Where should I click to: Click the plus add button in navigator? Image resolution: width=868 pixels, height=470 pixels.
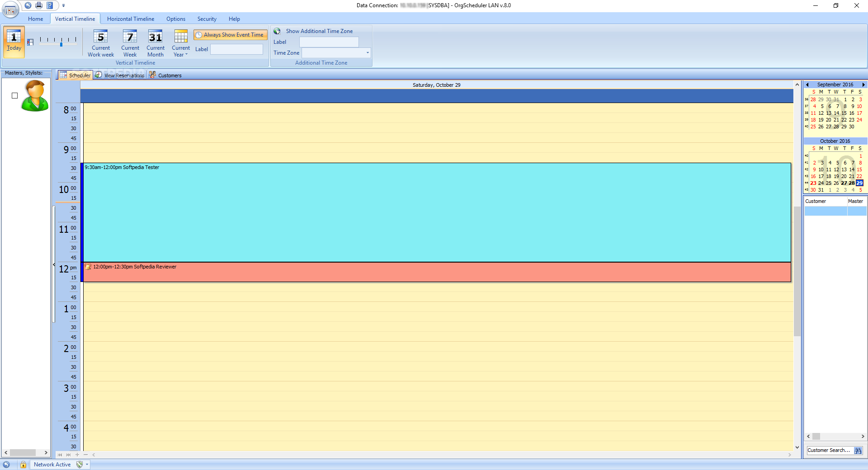pos(77,455)
